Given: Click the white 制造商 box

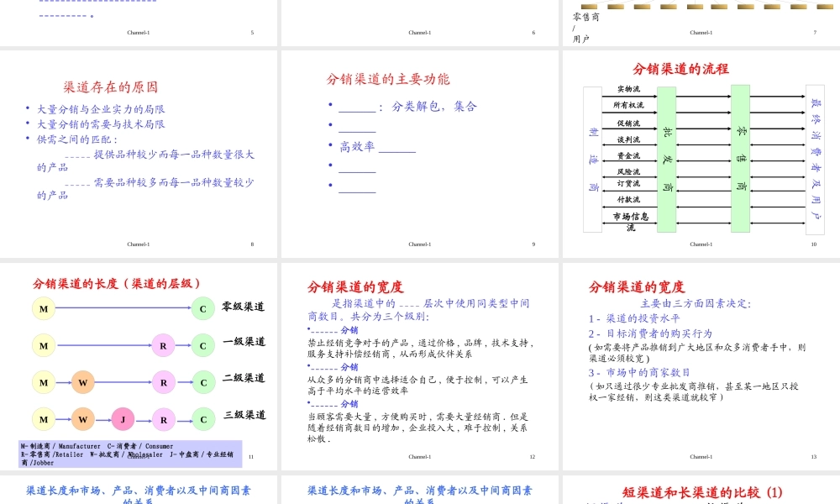Looking at the screenshot, I should 592,159.
